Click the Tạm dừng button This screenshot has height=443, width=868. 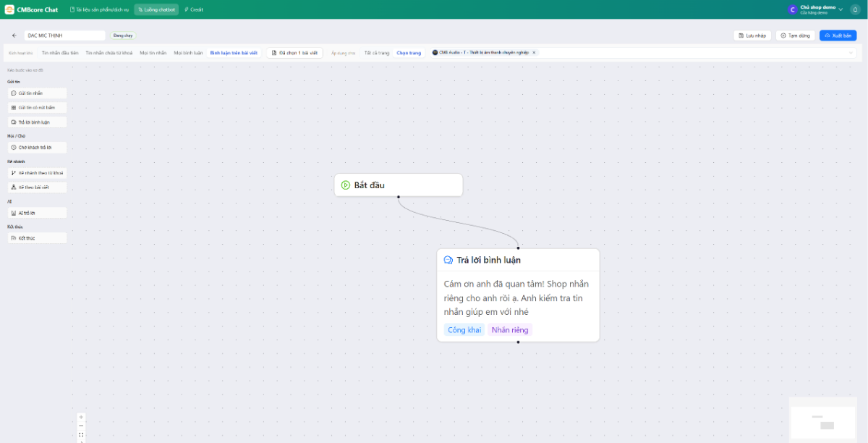tap(794, 35)
